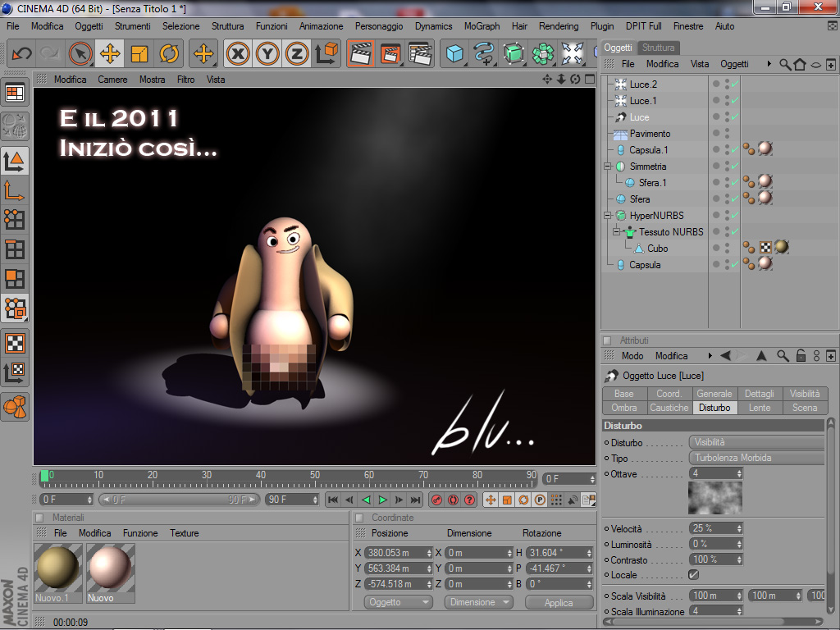Play animation forward

[382, 500]
